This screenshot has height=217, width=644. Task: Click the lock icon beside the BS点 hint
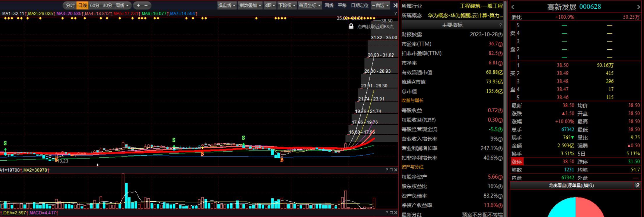click(x=351, y=26)
